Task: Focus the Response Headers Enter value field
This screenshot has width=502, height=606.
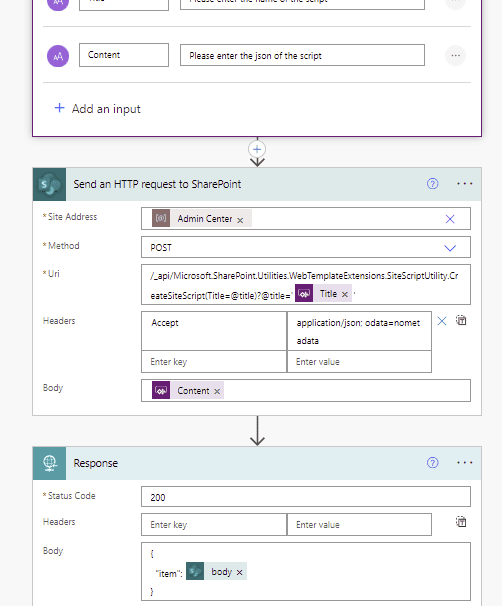Action: click(x=359, y=524)
